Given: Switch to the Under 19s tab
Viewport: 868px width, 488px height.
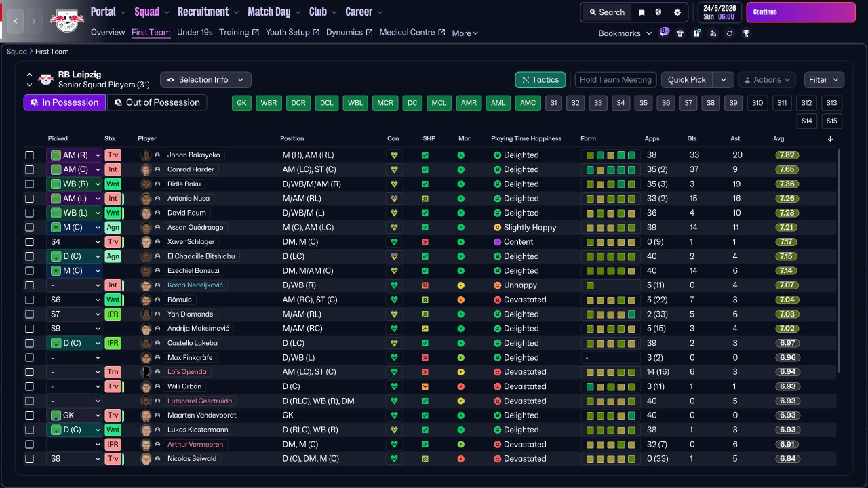Looking at the screenshot, I should 195,32.
